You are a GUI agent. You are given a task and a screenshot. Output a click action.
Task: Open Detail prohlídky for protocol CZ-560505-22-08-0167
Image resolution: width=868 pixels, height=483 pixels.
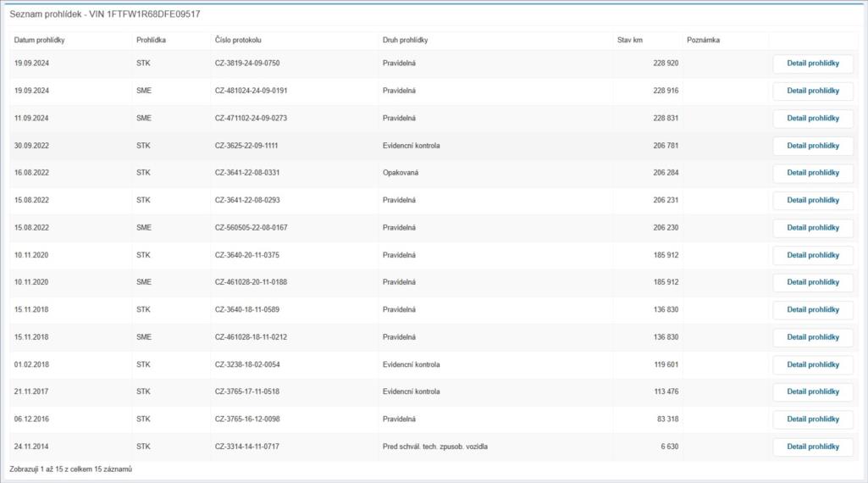[x=812, y=228]
